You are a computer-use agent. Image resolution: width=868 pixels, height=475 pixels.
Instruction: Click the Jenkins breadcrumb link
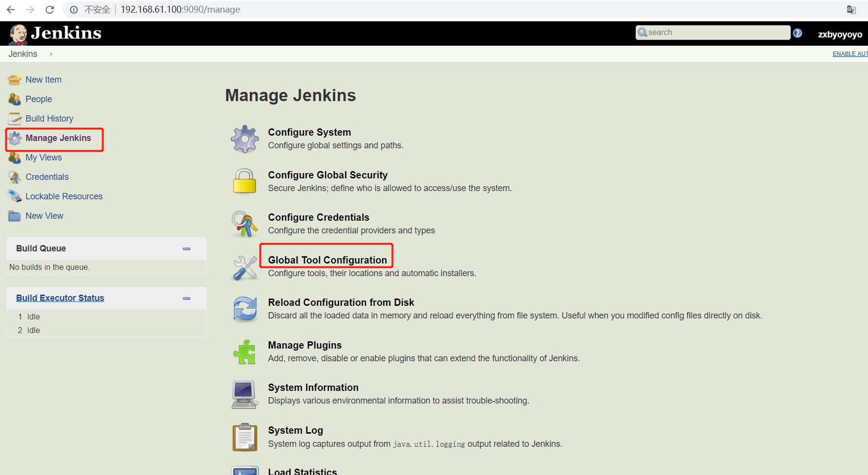click(23, 54)
